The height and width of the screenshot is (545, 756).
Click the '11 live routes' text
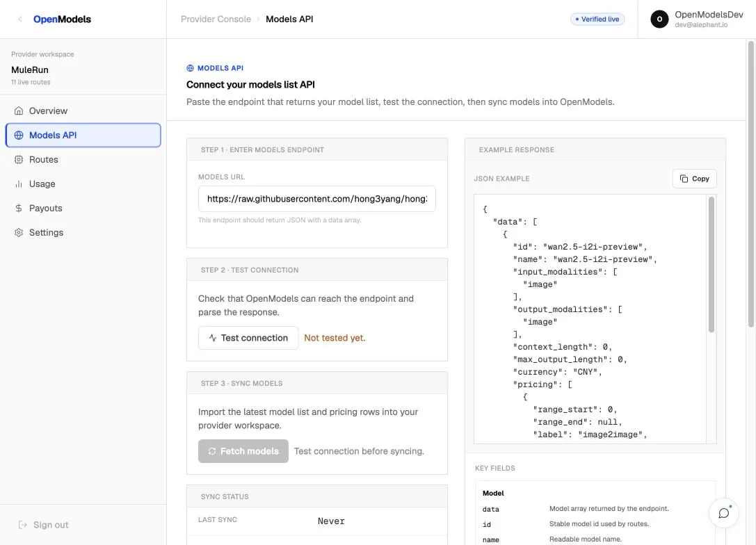pos(31,83)
